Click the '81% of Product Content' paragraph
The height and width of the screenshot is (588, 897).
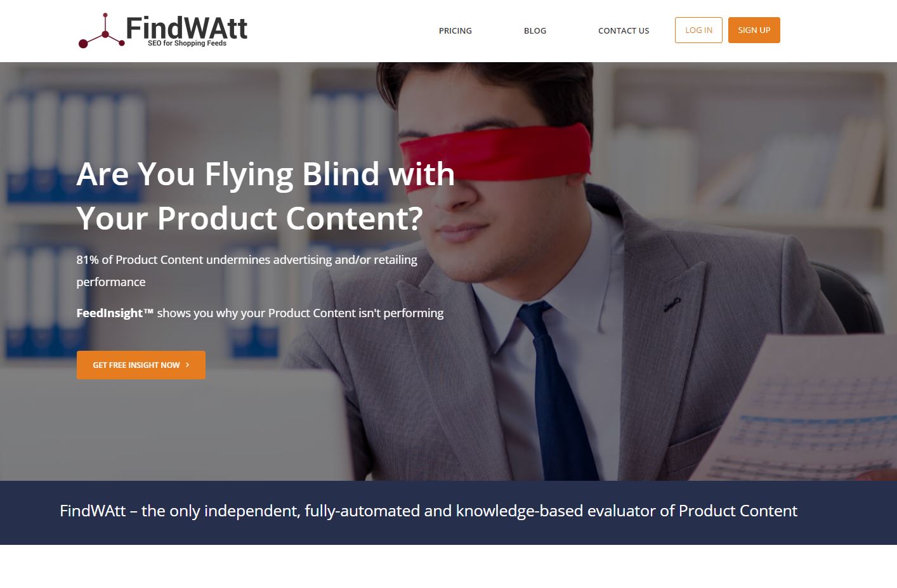tap(247, 271)
